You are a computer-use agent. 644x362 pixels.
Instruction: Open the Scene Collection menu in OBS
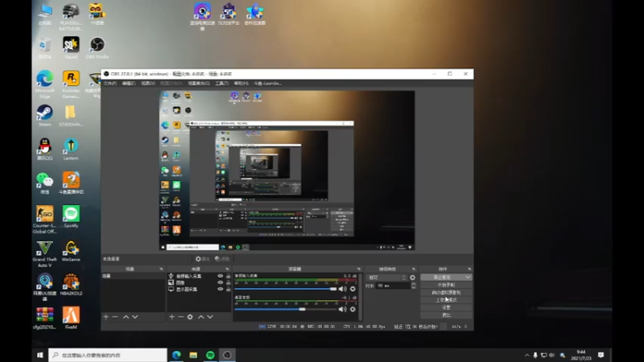198,84
